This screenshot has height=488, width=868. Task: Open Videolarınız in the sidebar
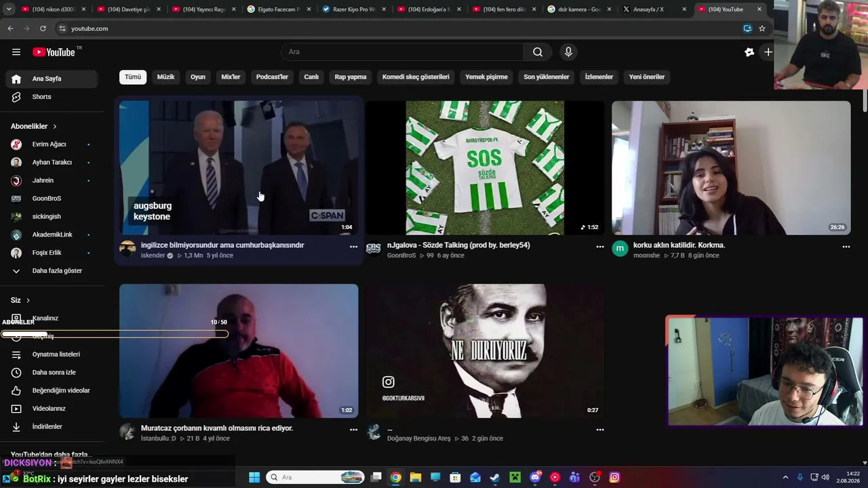pos(53,409)
